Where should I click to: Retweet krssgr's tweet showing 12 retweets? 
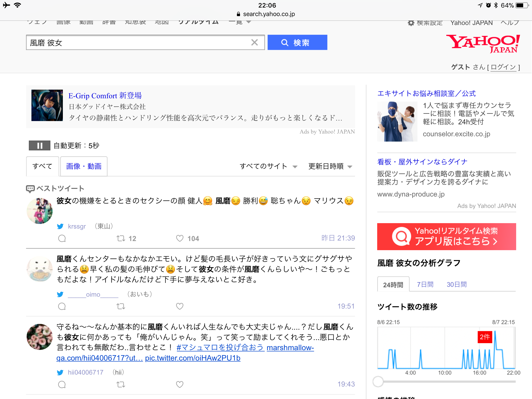click(x=121, y=238)
